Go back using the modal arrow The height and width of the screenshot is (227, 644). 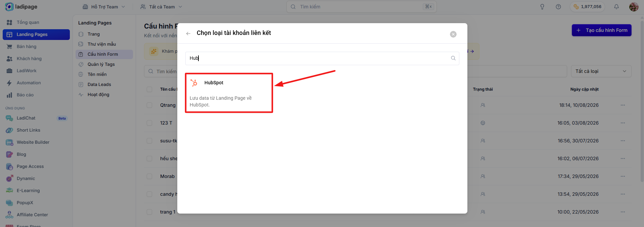point(188,33)
